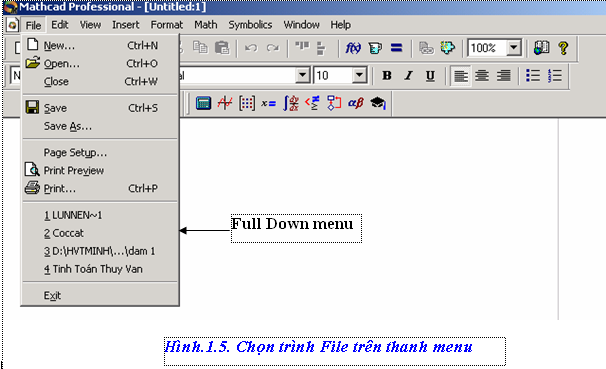This screenshot has height=369, width=606.
Task: Toggle Bold formatting
Action: pos(387,75)
